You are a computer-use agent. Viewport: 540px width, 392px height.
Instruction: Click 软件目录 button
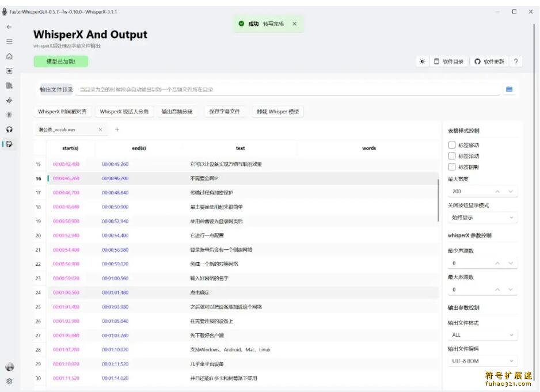tap(448, 62)
